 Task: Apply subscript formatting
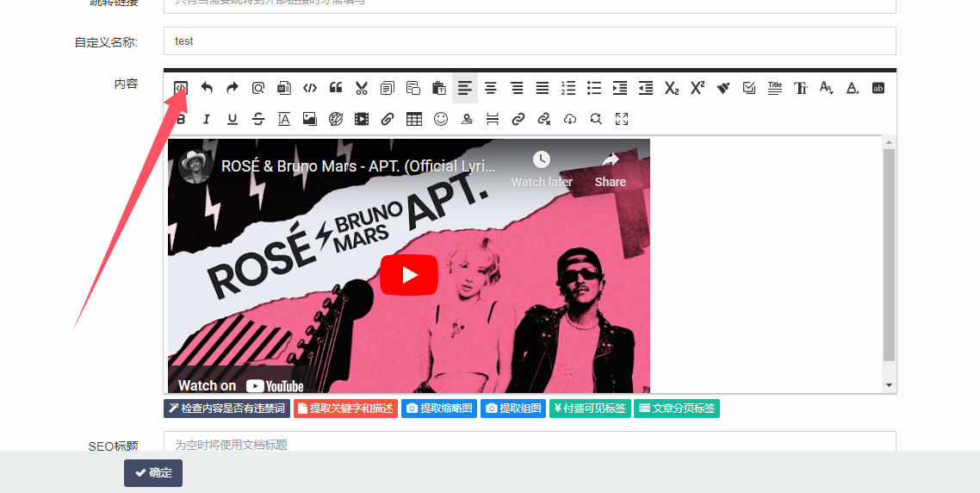672,88
